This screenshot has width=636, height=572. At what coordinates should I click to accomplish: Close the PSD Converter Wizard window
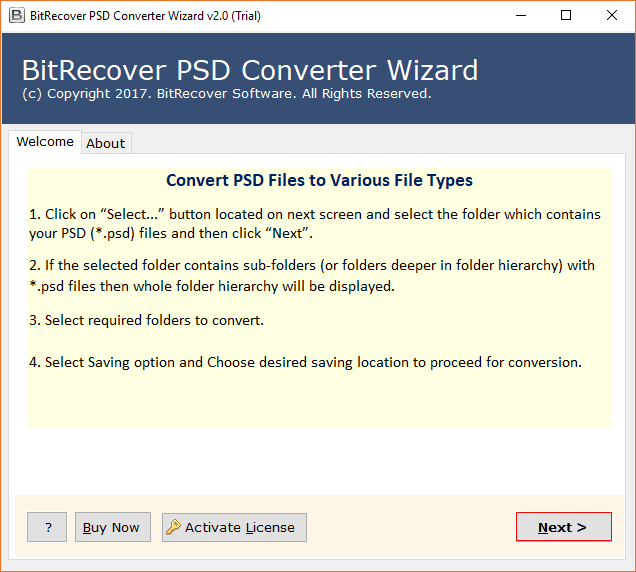[x=612, y=16]
